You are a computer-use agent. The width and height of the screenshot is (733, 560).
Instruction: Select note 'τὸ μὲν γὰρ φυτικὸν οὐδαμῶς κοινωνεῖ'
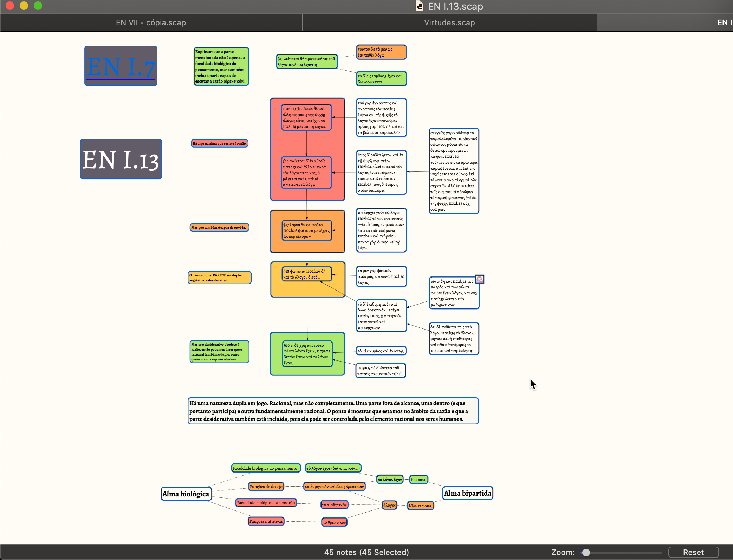coord(381,276)
